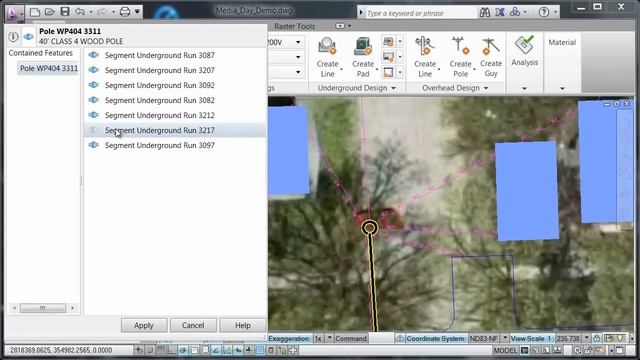Toggle the highlighted blue grid status button
This screenshot has width=640, height=360.
point(260,350)
